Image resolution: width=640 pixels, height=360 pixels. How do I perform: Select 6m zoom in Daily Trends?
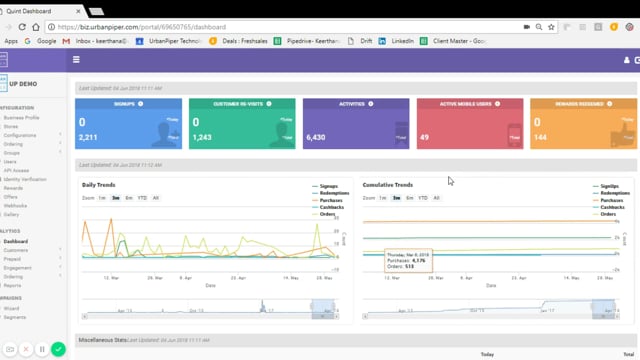129,198
